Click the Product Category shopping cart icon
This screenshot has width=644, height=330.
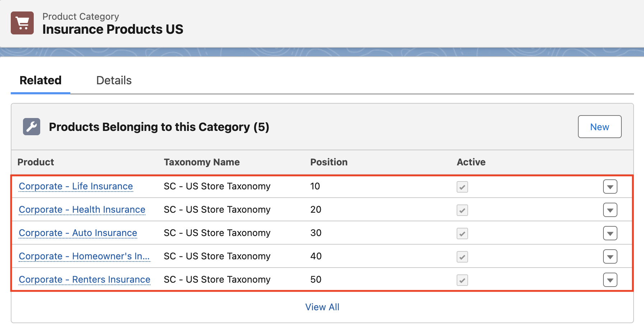pos(22,23)
